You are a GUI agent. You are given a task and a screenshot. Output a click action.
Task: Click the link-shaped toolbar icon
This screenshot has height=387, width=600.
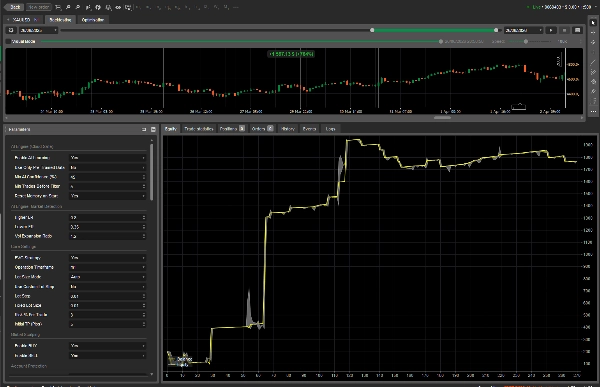pos(118,7)
